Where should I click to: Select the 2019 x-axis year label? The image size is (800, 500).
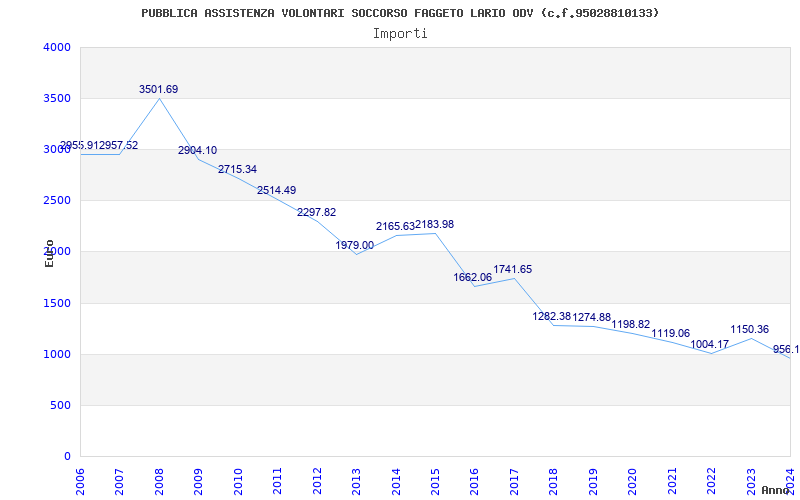pos(593,481)
